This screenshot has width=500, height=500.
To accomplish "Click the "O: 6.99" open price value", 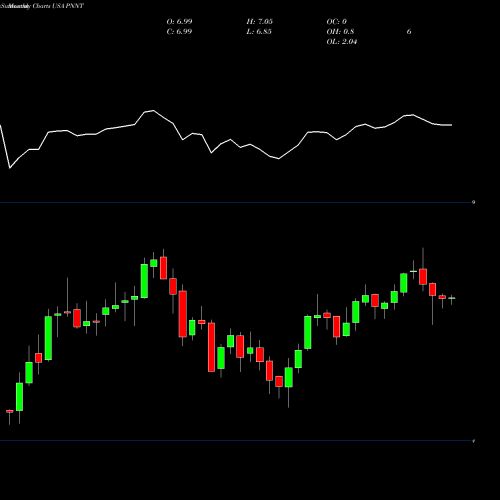I will point(179,22).
